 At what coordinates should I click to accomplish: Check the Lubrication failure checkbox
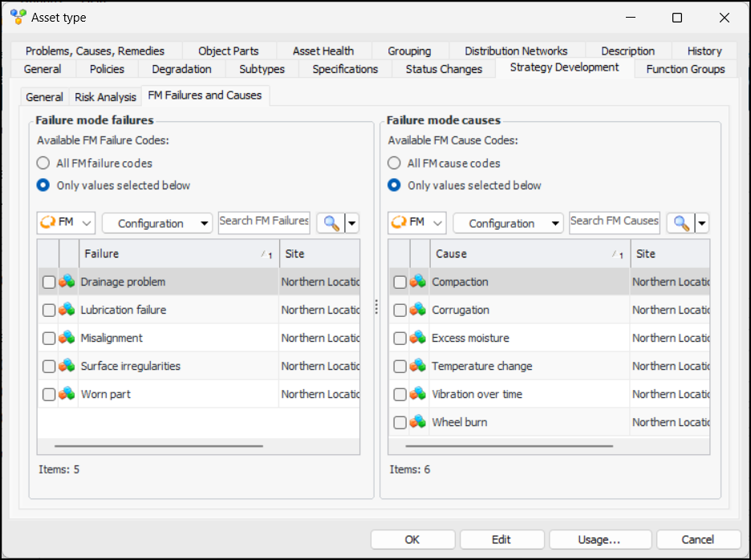(49, 310)
